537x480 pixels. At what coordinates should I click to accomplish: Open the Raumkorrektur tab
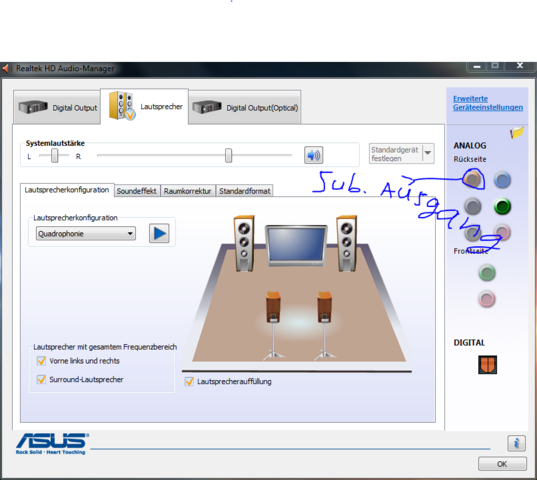(187, 191)
